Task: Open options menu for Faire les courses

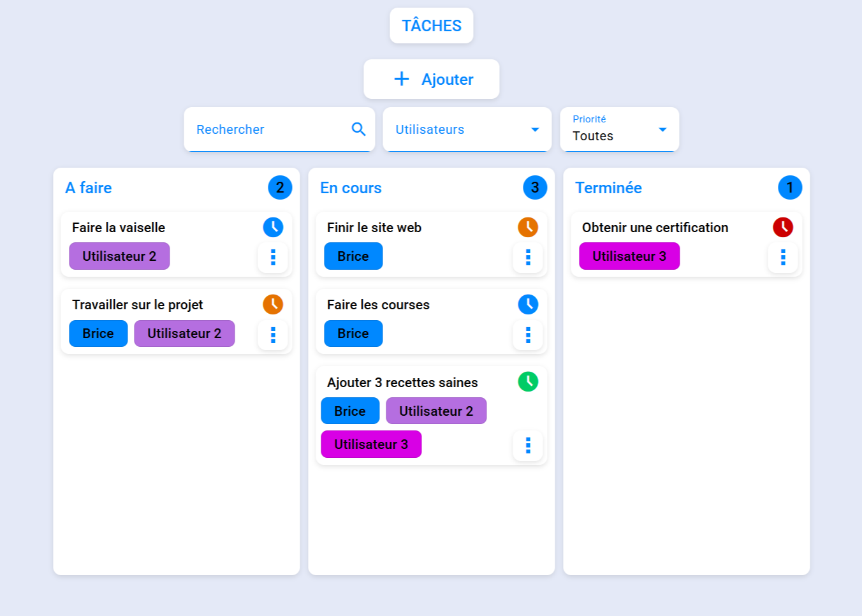Action: pos(528,335)
